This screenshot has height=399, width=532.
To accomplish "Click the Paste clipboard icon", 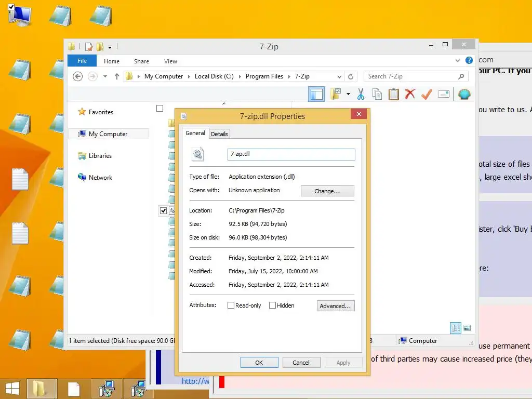I will 394,94.
